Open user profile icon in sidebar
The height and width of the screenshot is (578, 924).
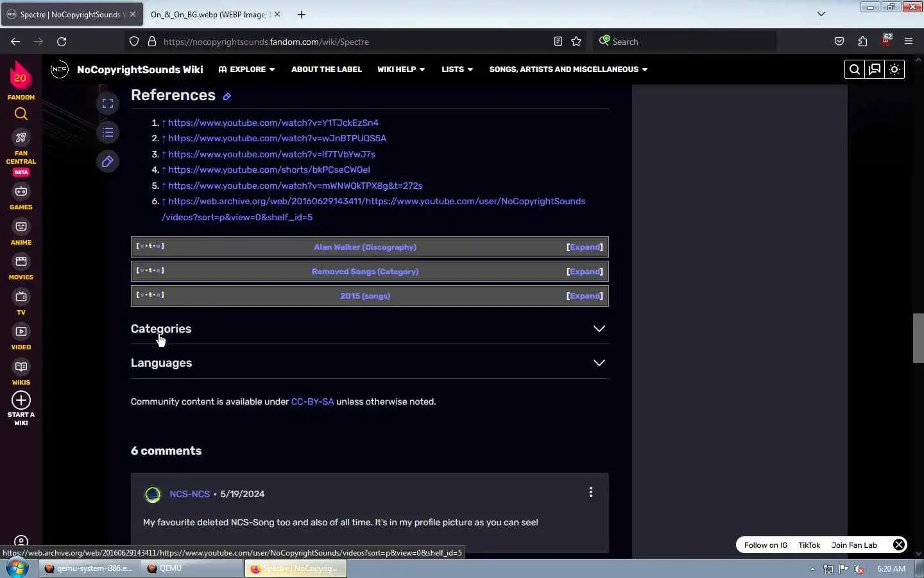click(x=21, y=541)
